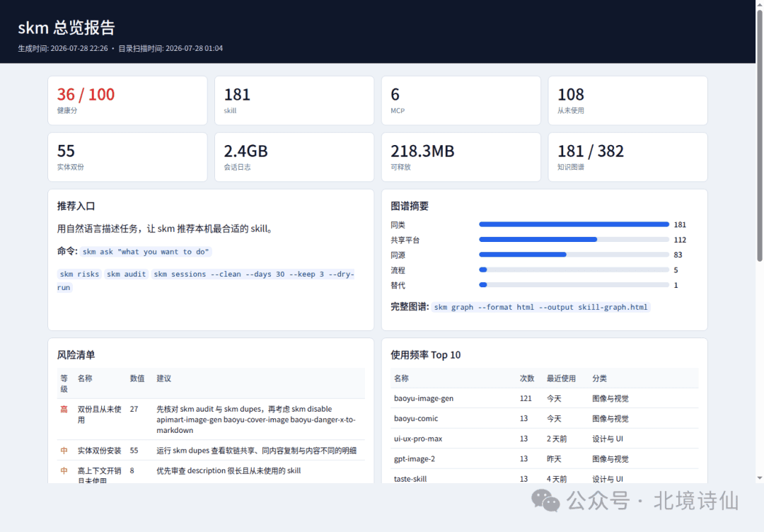Click the 图谱摘要 section heading
This screenshot has height=532, width=764.
pos(410,206)
